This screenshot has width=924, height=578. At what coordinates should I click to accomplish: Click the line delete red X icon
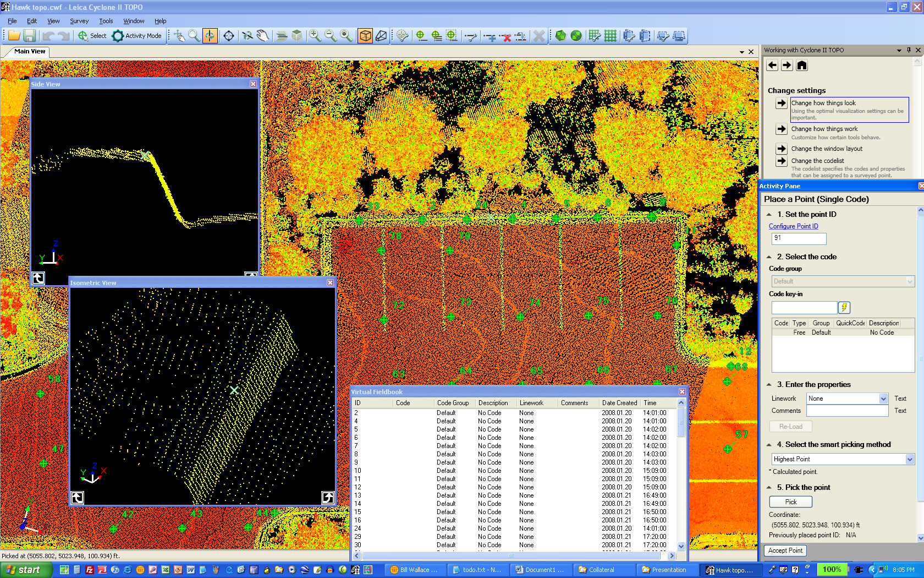tap(506, 36)
